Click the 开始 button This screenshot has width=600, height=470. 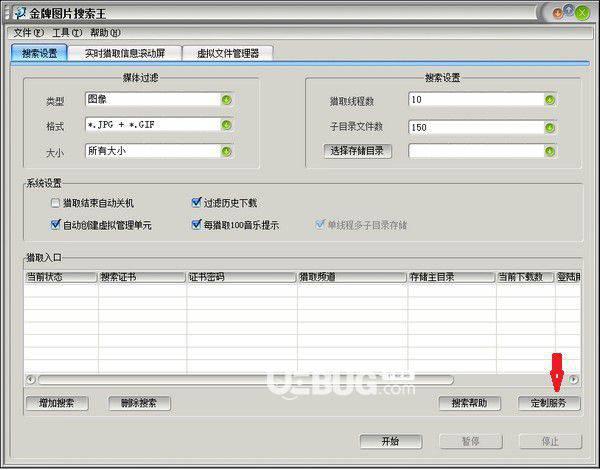[x=391, y=441]
